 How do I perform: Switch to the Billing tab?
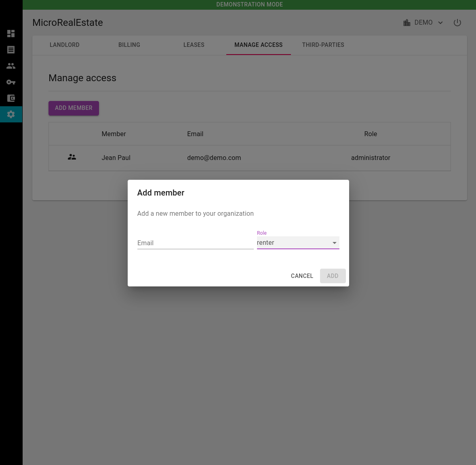click(x=129, y=45)
